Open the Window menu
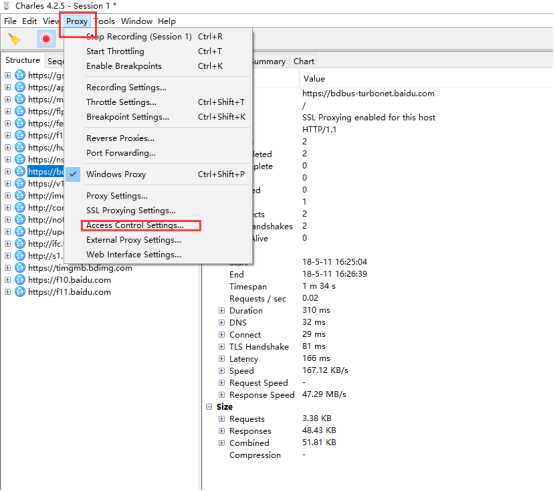 tap(137, 21)
